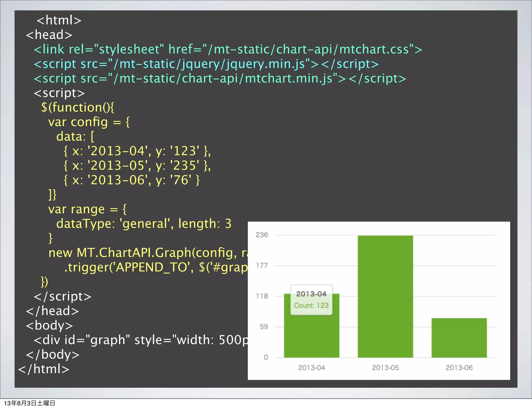
Task: Click the div id="graph" line
Action: (x=141, y=340)
